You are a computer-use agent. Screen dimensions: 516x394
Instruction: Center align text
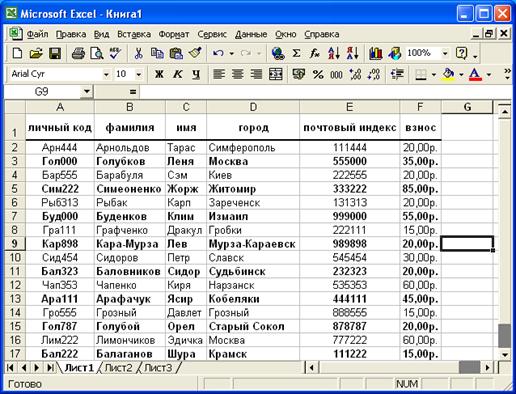tap(238, 74)
